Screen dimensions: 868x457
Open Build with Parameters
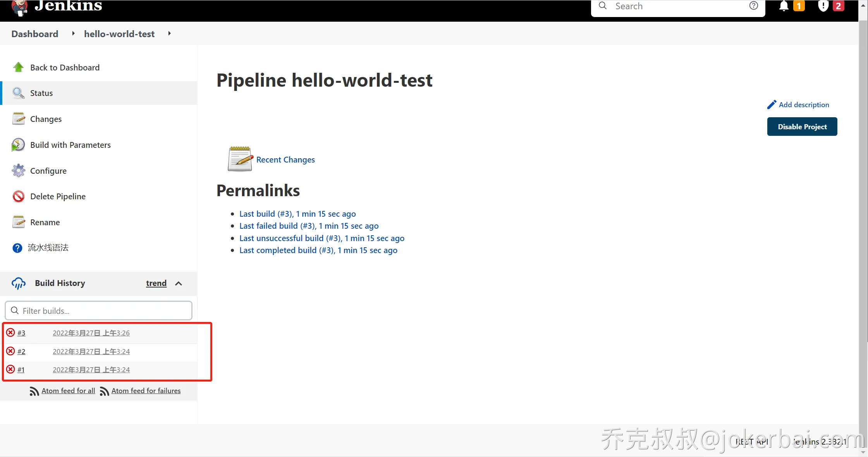(70, 145)
